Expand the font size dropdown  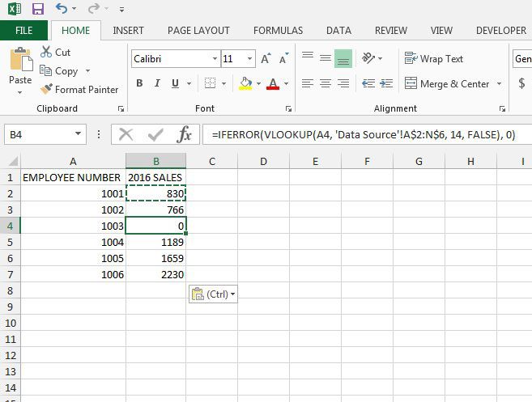250,59
